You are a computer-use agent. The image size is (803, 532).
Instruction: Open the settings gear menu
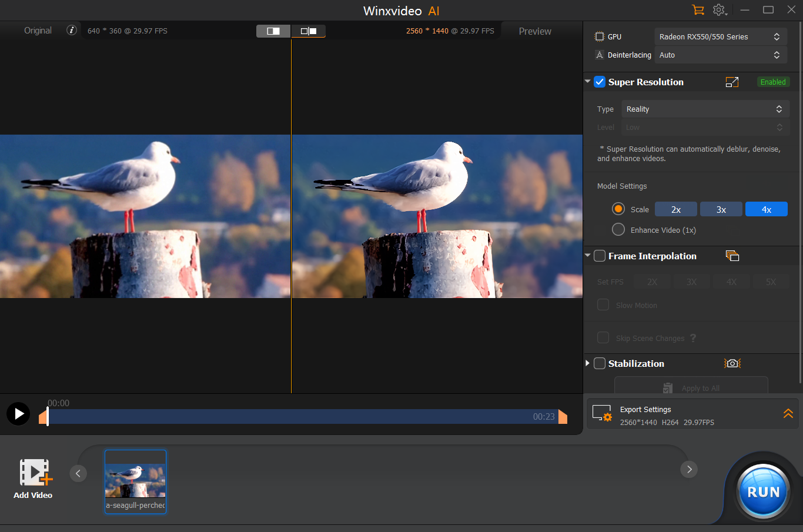click(719, 10)
